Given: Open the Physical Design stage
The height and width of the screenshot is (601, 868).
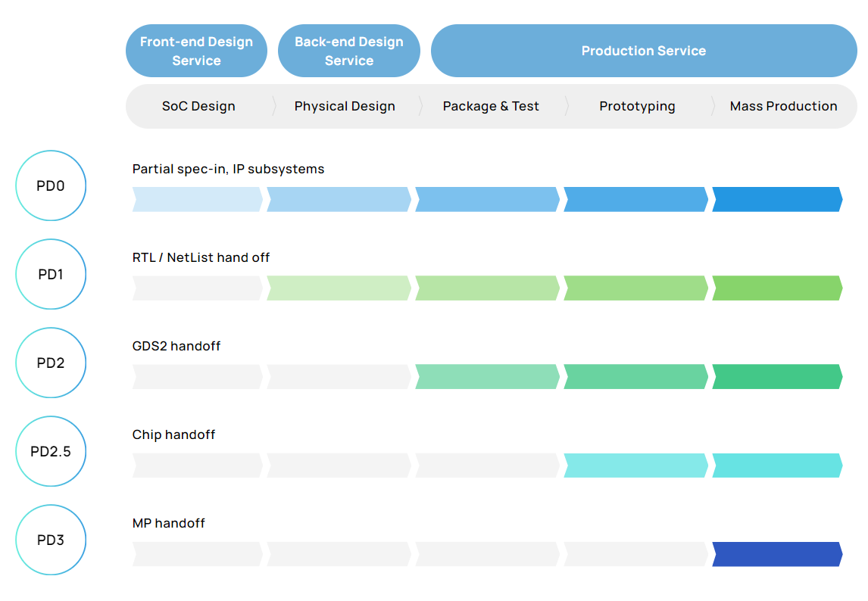Looking at the screenshot, I should pos(345,106).
